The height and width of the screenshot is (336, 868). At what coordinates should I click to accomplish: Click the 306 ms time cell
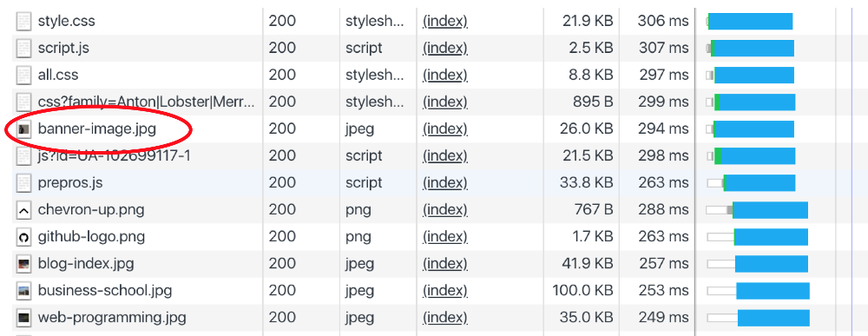(x=663, y=22)
